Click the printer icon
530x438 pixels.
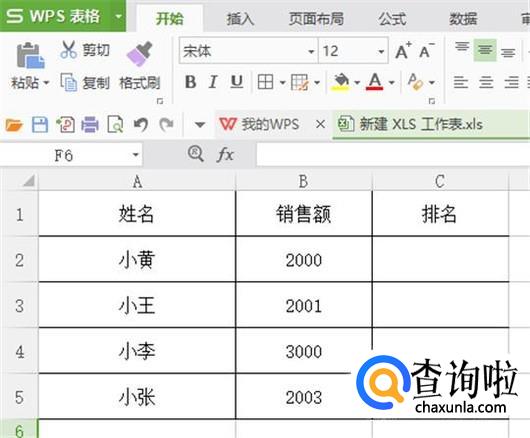pos(90,125)
